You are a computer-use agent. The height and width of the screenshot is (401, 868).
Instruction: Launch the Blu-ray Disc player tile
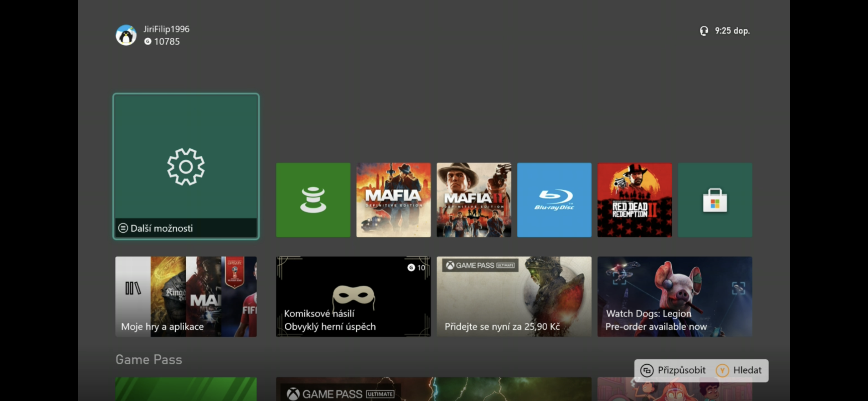tap(554, 200)
